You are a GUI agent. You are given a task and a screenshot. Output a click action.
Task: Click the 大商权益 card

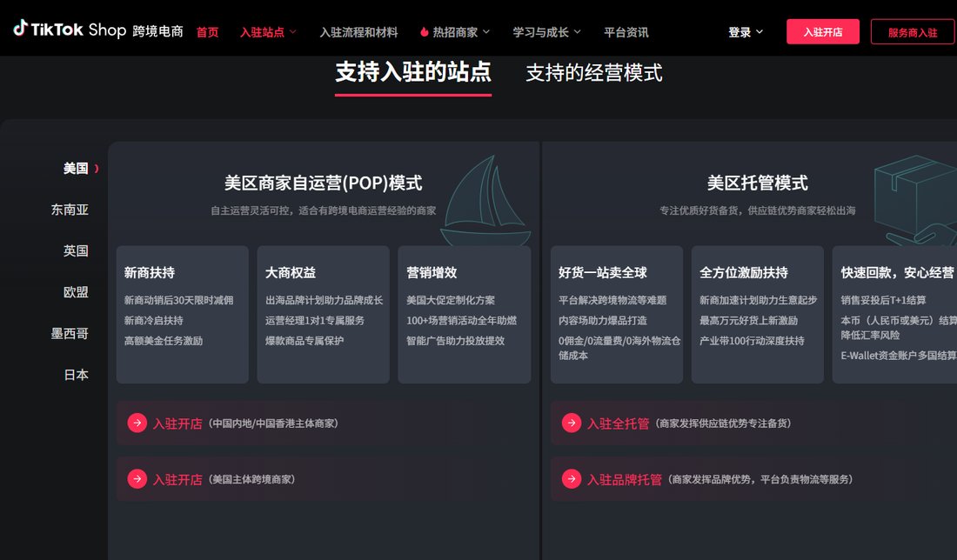coord(324,314)
